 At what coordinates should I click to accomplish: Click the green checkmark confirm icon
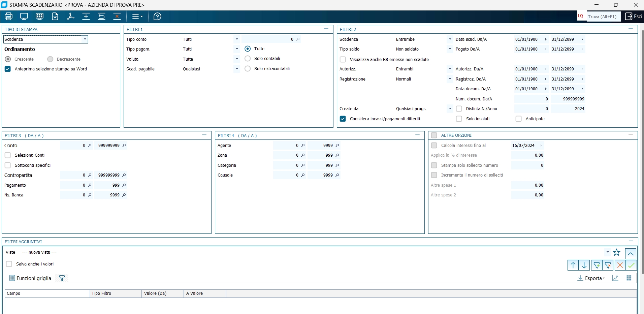tap(631, 265)
